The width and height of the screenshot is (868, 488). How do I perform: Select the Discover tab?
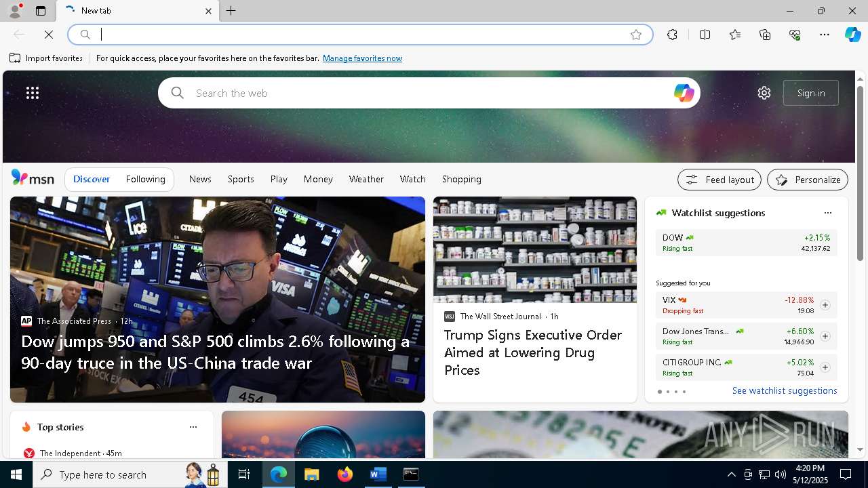point(92,179)
